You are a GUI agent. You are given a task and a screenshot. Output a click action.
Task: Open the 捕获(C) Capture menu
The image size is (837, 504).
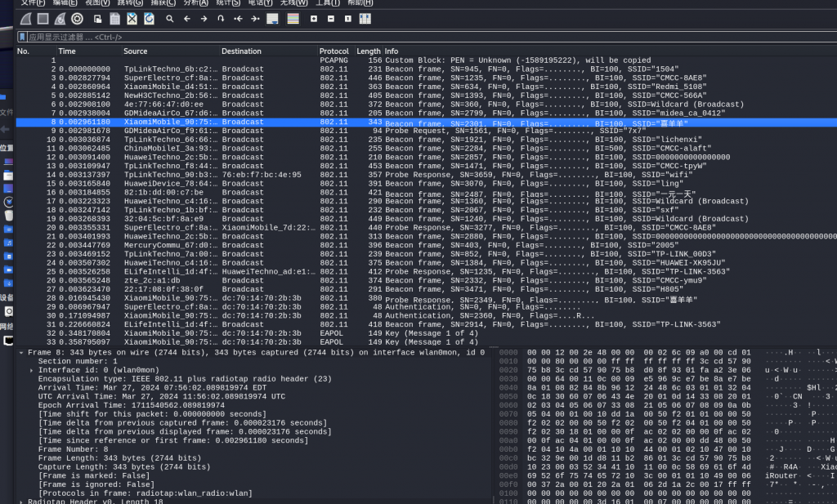coord(163,2)
